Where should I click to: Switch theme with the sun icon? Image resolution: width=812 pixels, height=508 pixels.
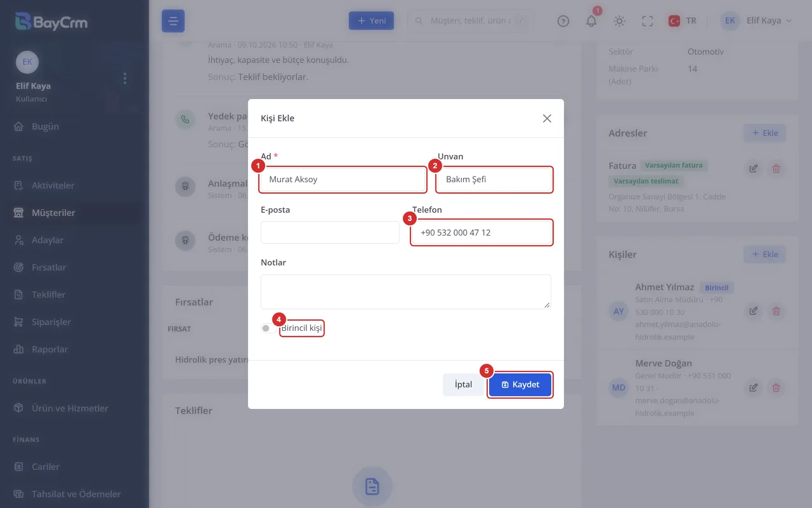coord(619,21)
